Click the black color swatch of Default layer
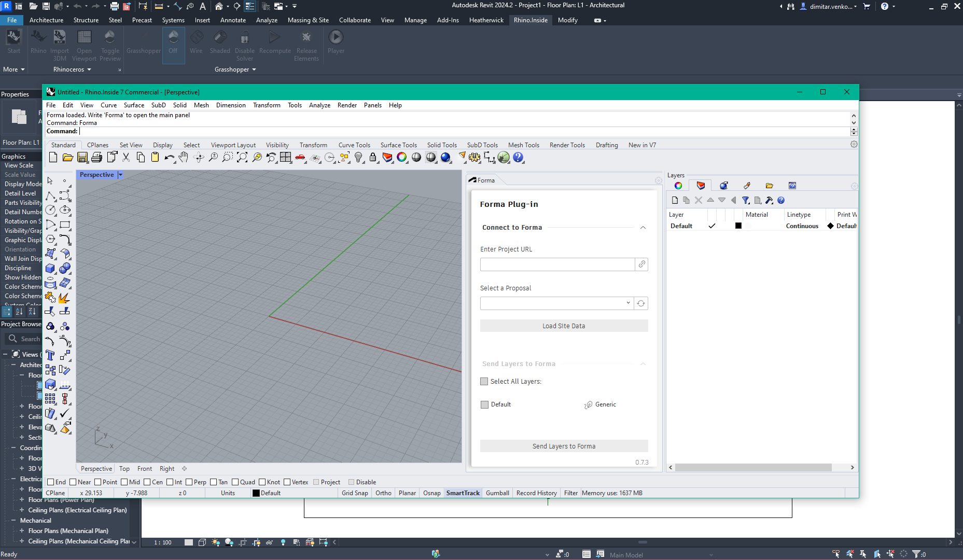This screenshot has width=963, height=560. (x=738, y=226)
